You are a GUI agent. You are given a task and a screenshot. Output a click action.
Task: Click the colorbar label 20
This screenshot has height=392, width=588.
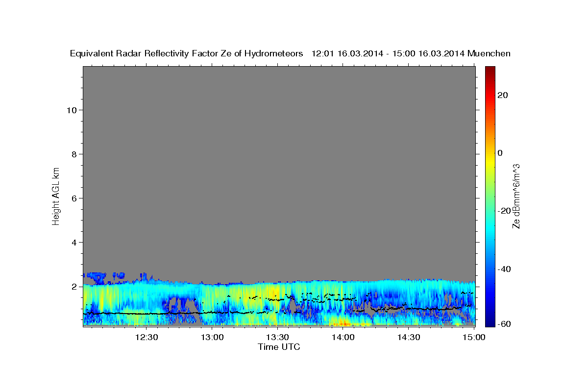click(503, 95)
